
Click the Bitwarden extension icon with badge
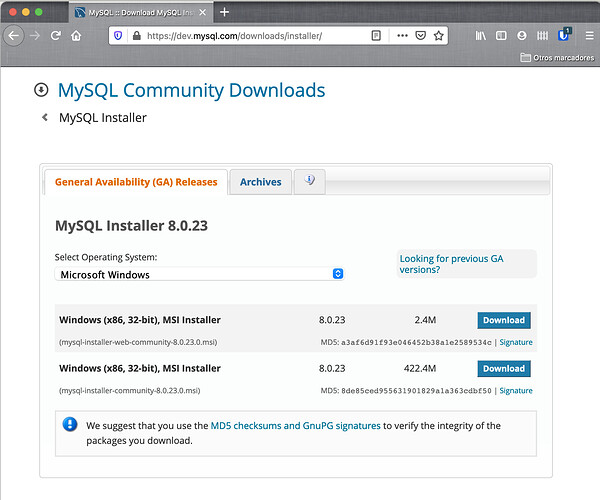pos(564,35)
